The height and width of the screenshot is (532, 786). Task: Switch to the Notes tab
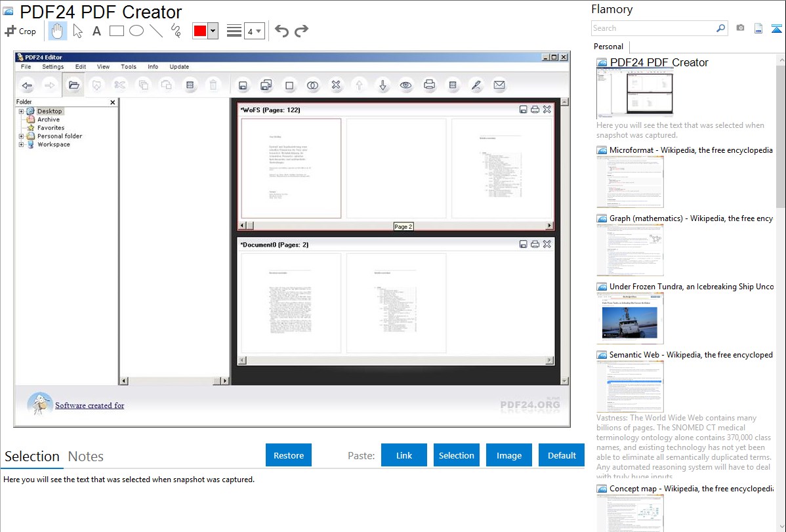click(x=86, y=457)
